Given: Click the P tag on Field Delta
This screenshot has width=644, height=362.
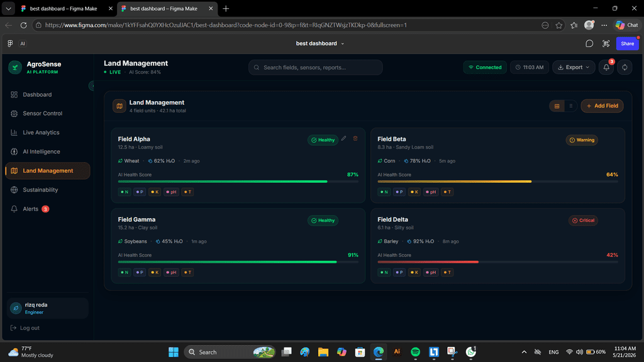Looking at the screenshot, I should pos(399,272).
